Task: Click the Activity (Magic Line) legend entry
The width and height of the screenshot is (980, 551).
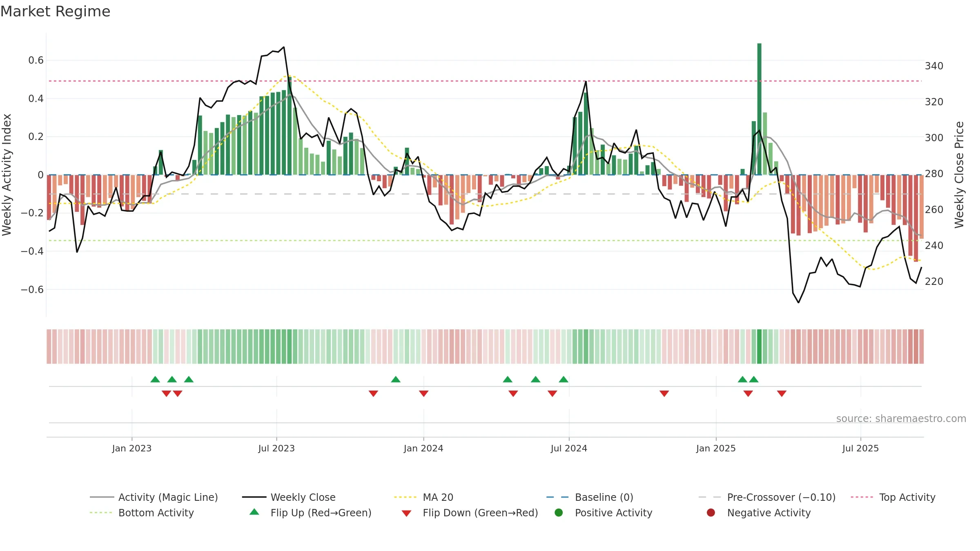Action: click(154, 497)
